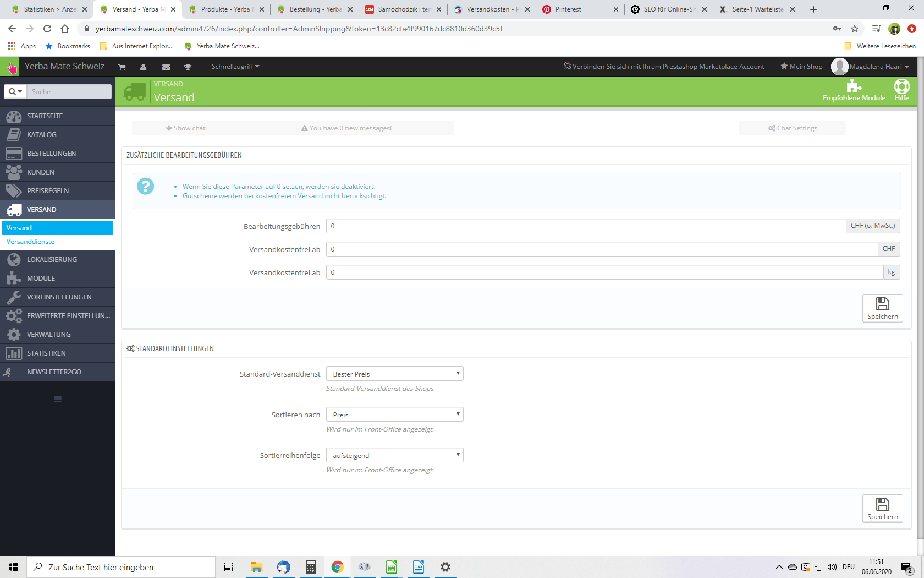924x578 pixels.
Task: Open shopping cart icon in top bar
Action: pyautogui.click(x=122, y=67)
